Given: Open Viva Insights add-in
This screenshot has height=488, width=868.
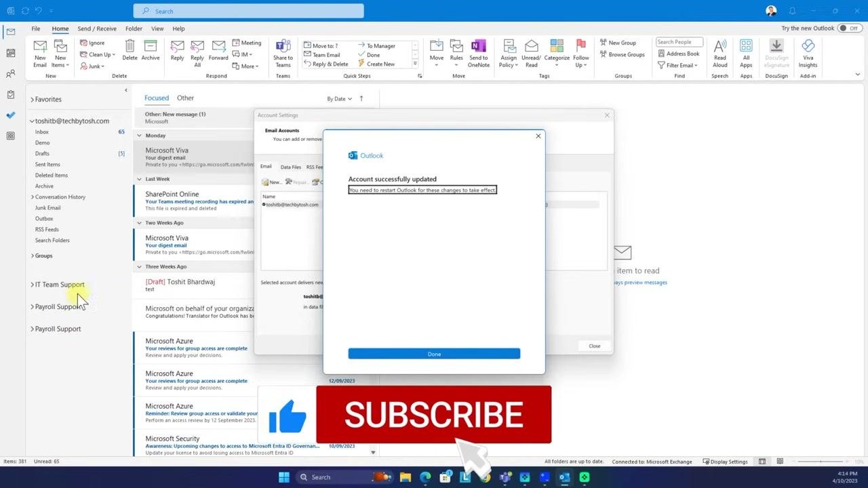Looking at the screenshot, I should pos(808,54).
